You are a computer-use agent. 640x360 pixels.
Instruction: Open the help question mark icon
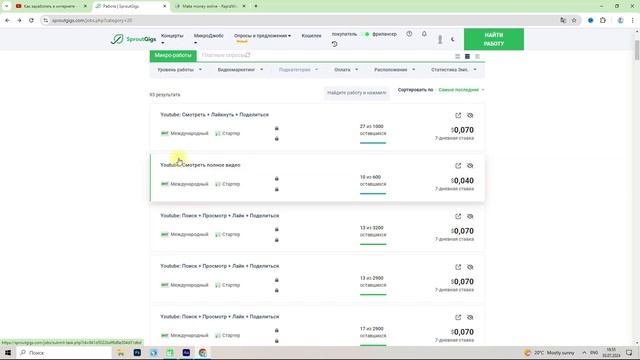pyautogui.click(x=409, y=34)
